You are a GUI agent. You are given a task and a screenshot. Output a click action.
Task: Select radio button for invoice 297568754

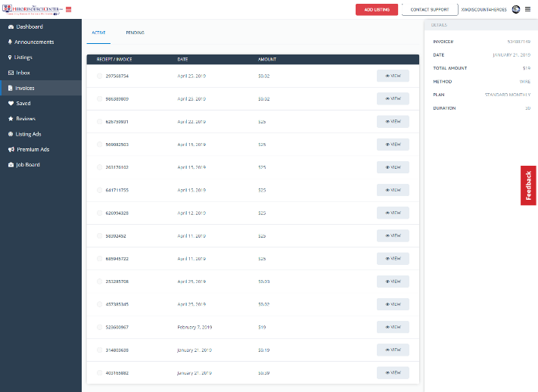[100, 76]
